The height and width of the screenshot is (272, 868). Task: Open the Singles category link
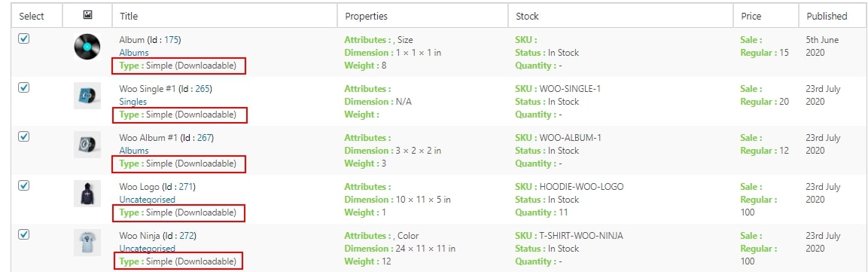[x=132, y=102]
